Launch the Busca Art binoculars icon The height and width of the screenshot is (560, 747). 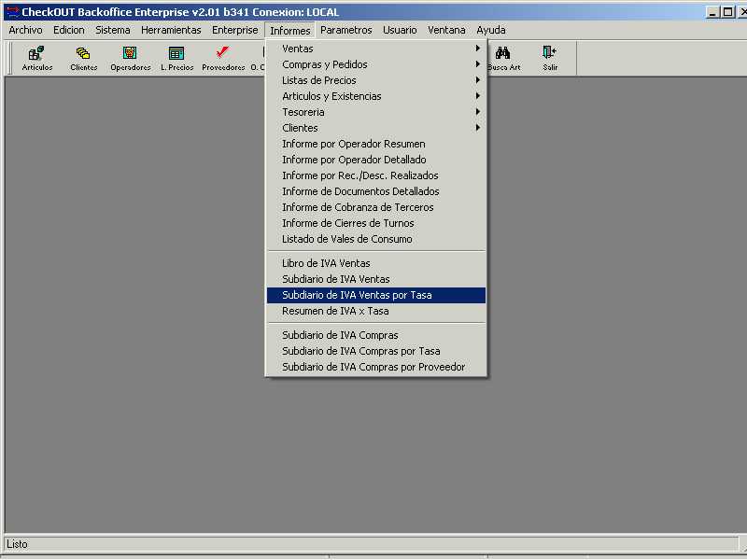coord(503,58)
